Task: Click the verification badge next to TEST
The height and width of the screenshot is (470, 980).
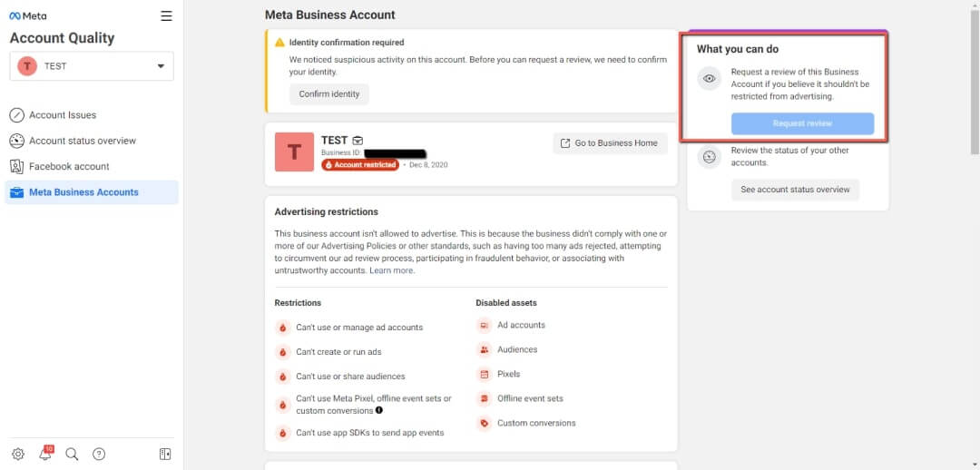Action: [358, 141]
